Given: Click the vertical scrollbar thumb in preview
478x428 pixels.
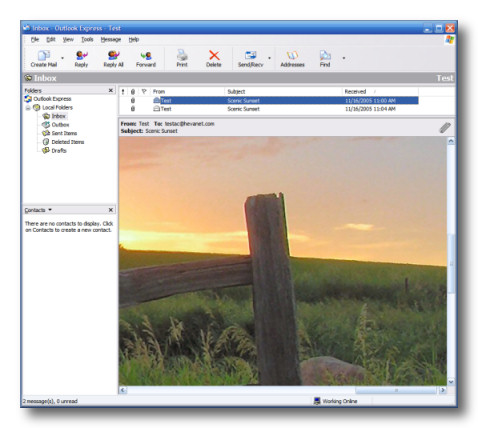Looking at the screenshot, I should tap(451, 263).
